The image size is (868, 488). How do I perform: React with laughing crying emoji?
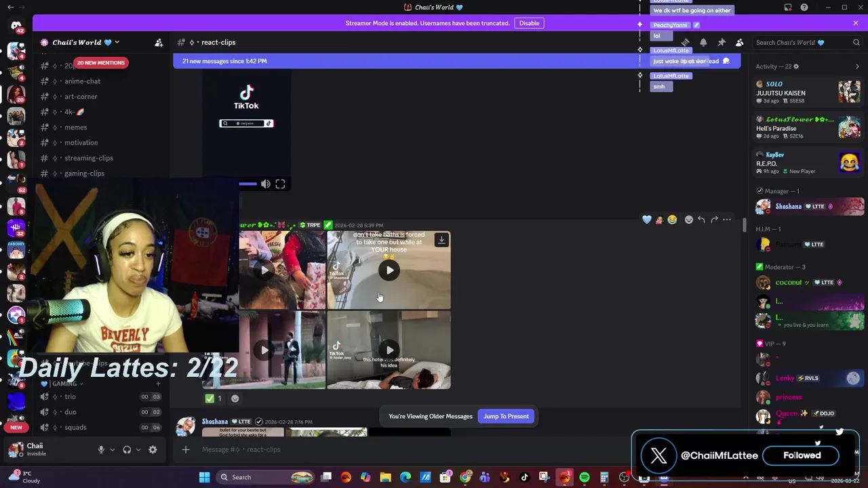pos(672,220)
